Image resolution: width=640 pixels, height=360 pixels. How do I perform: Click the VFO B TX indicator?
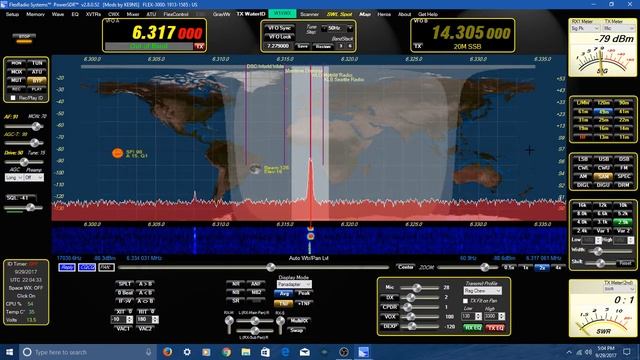418,46
